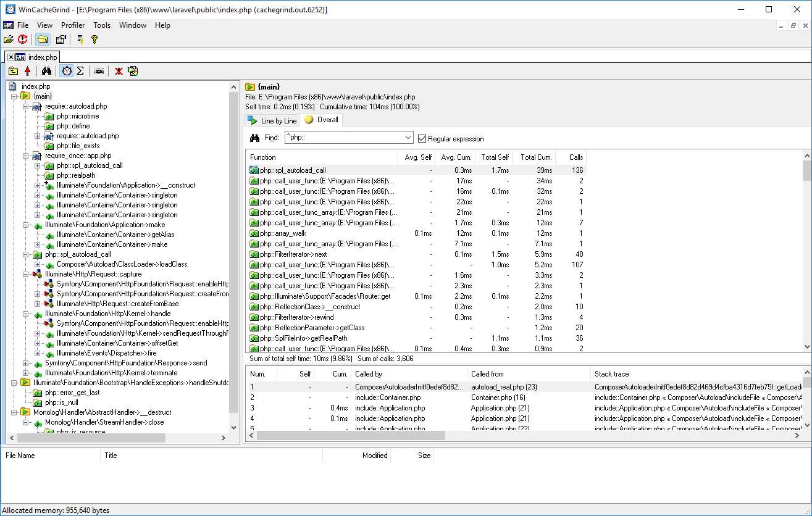Image resolution: width=812 pixels, height=516 pixels.
Task: Open the Help menu
Action: (x=162, y=25)
